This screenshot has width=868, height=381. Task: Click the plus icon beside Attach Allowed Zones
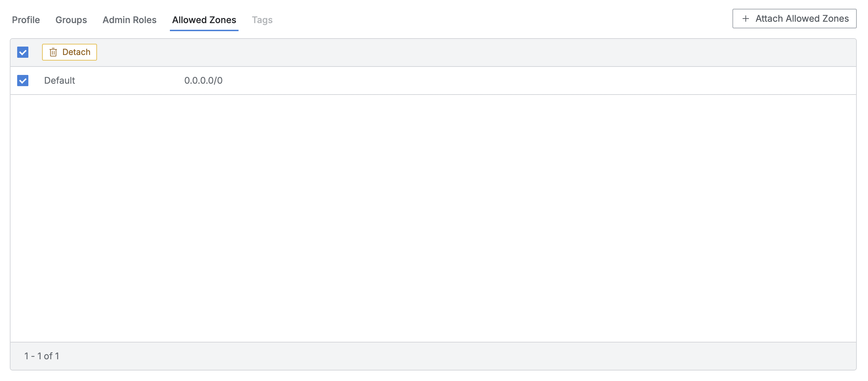[746, 19]
